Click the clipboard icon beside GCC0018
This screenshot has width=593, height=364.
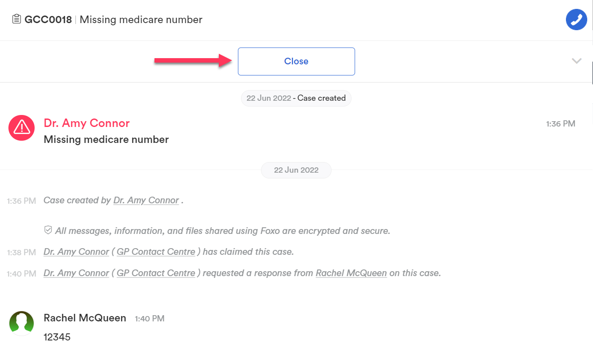pyautogui.click(x=16, y=19)
